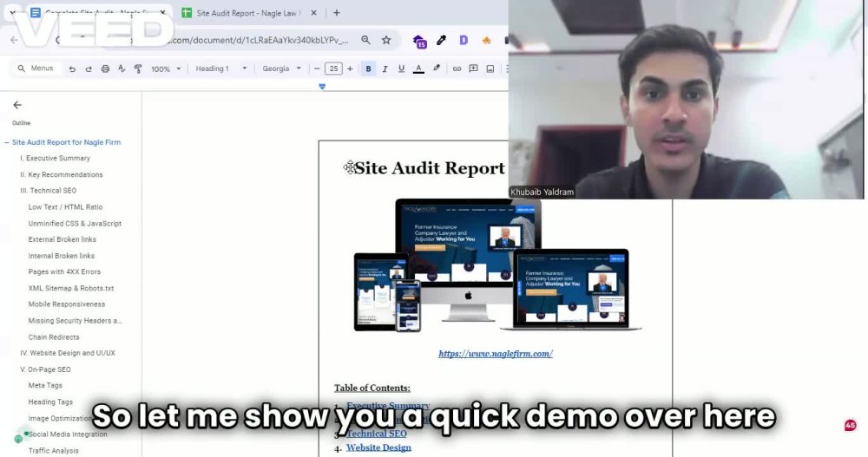Viewport: 868px width, 457px height.
Task: Open the naglefirm.com hyperlink in document
Action: click(496, 354)
